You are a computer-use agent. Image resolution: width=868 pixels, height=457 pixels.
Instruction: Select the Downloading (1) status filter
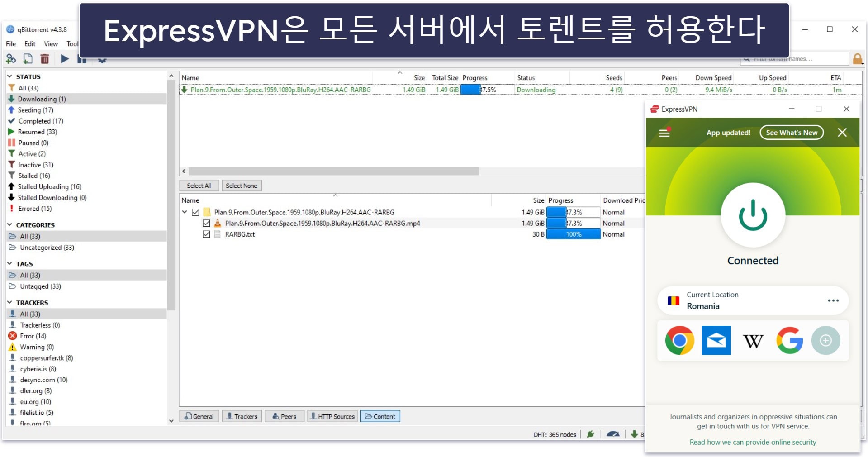(x=86, y=99)
